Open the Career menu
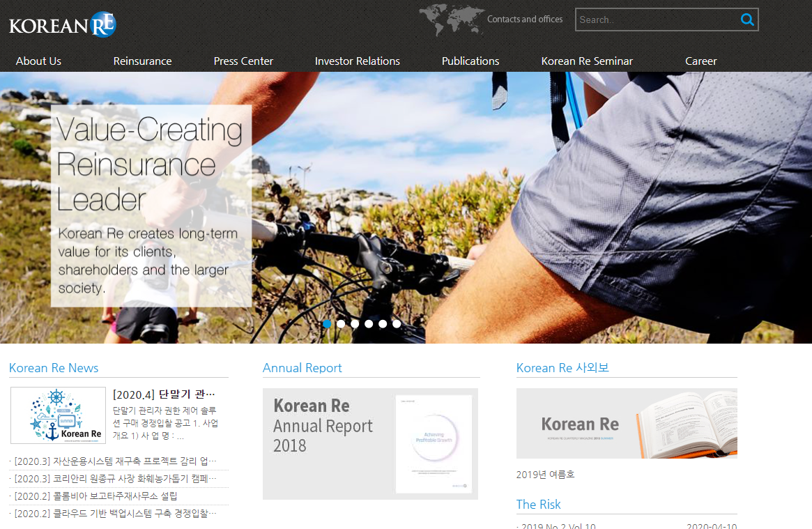812x529 pixels. 700,61
